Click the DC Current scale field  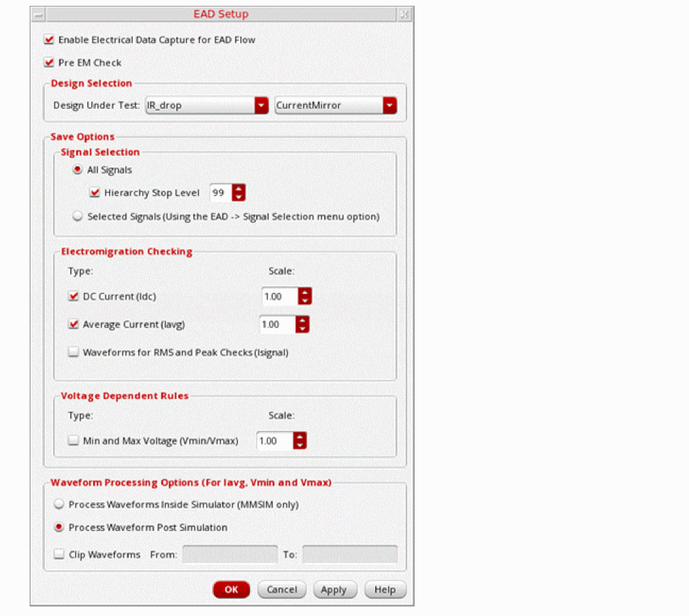(280, 297)
